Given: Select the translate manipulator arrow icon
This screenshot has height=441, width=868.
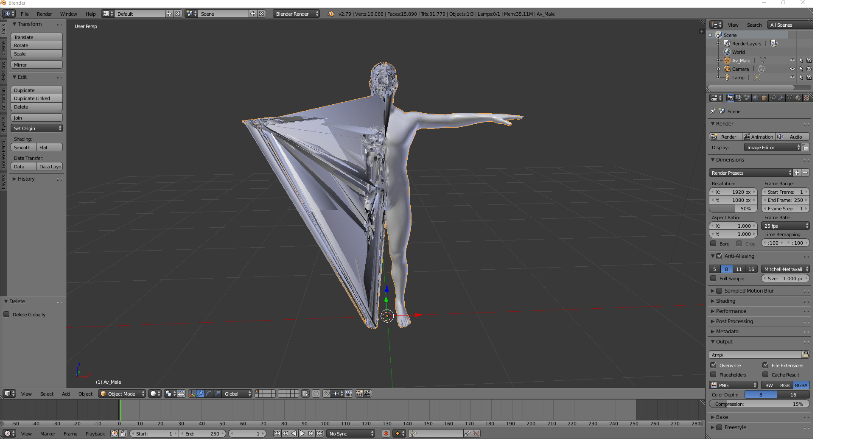Looking at the screenshot, I should [x=200, y=394].
